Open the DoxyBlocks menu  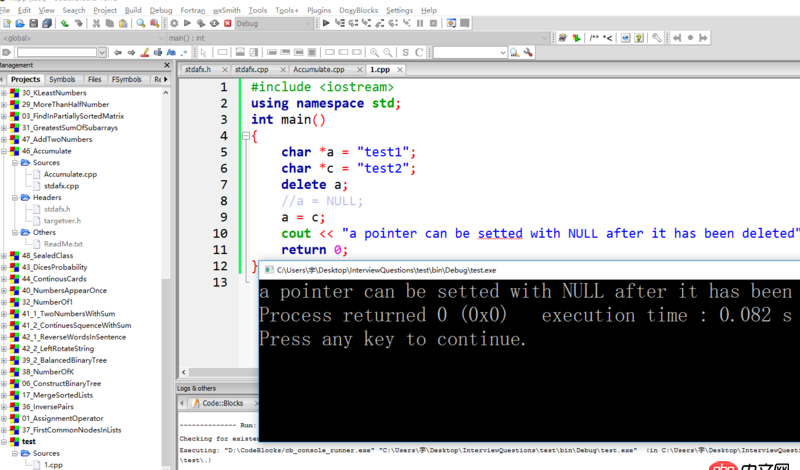358,10
